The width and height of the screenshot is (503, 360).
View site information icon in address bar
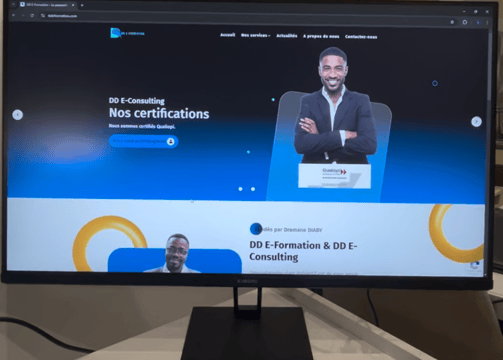tap(43, 16)
